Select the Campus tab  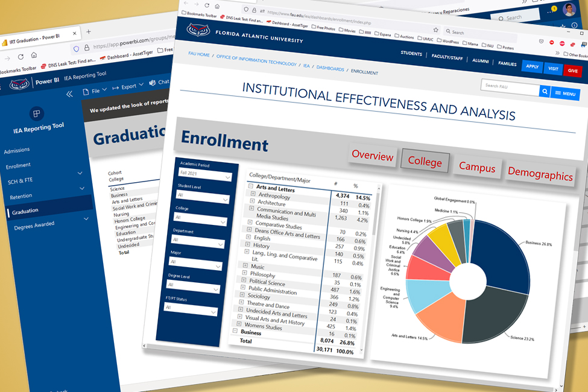[476, 166]
